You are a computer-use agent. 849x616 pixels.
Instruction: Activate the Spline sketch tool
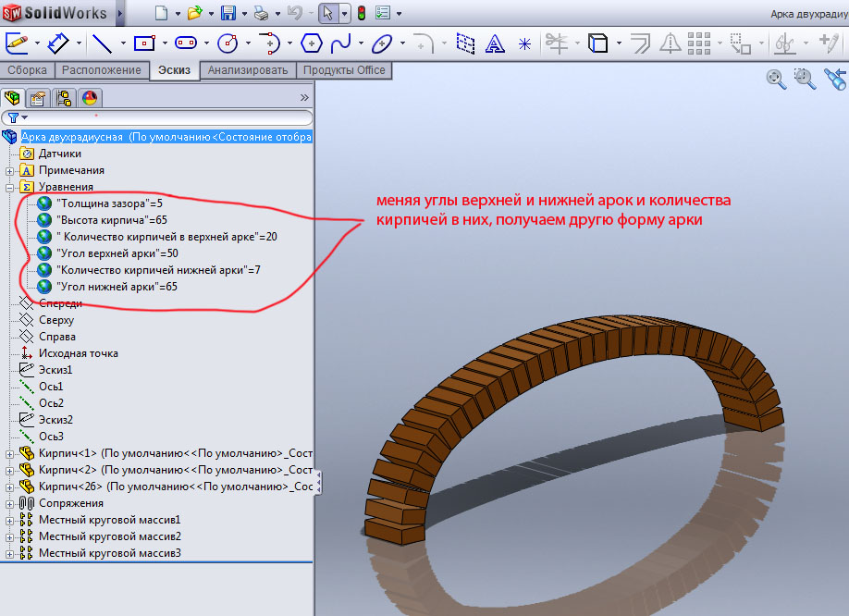click(x=340, y=43)
